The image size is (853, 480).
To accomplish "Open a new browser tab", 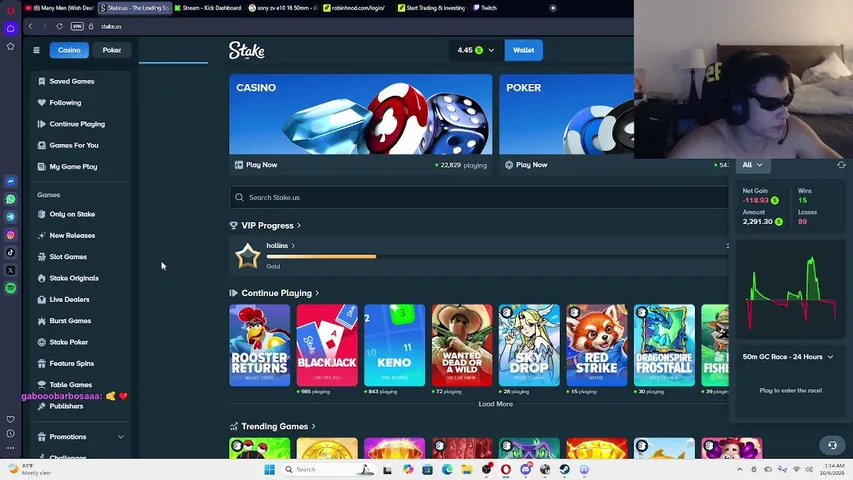I will click(x=553, y=8).
